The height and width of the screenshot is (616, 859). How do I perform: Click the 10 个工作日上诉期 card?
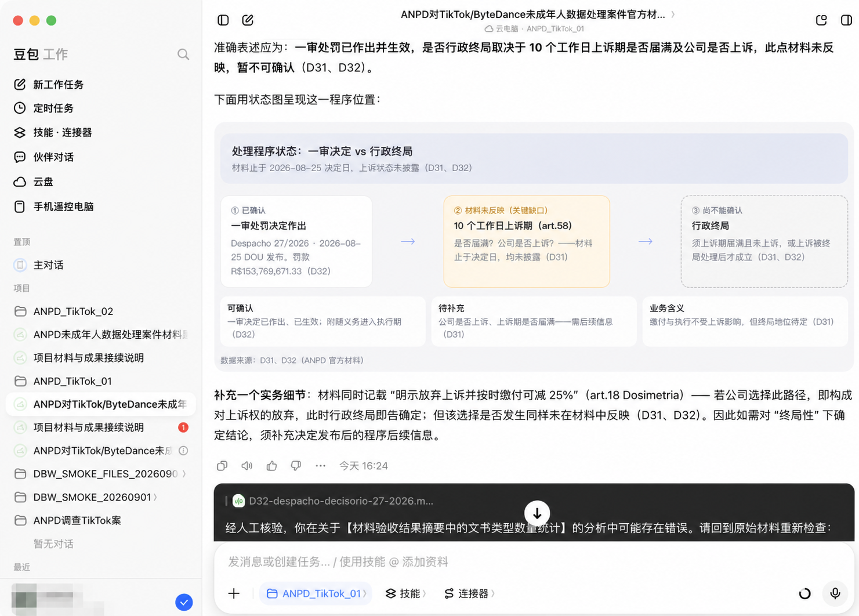(x=527, y=241)
